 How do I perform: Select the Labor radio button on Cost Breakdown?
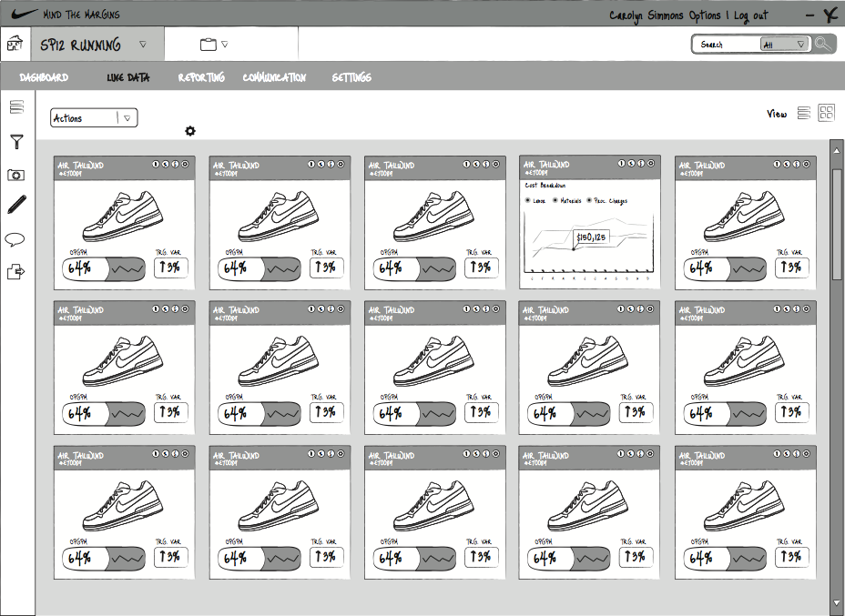(527, 199)
